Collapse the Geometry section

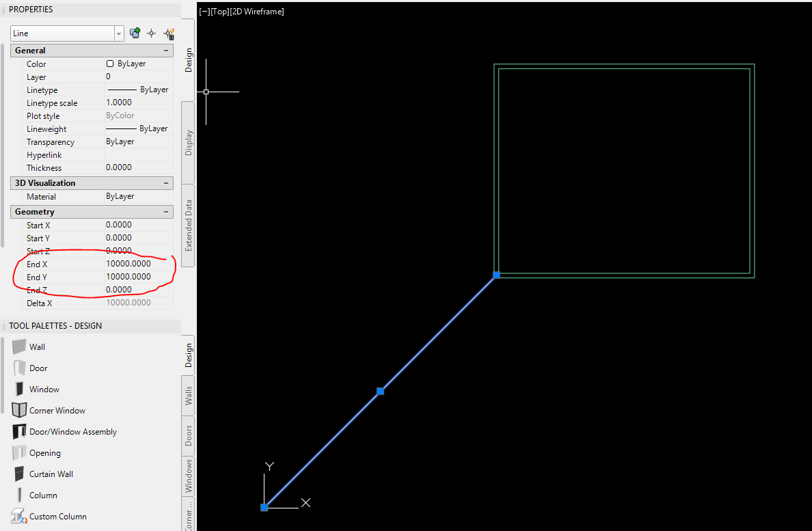coord(165,212)
